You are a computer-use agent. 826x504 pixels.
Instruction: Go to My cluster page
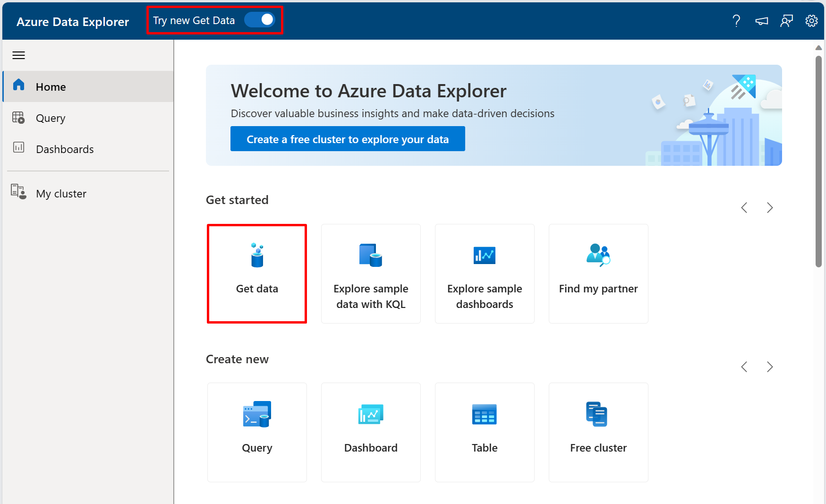point(88,193)
